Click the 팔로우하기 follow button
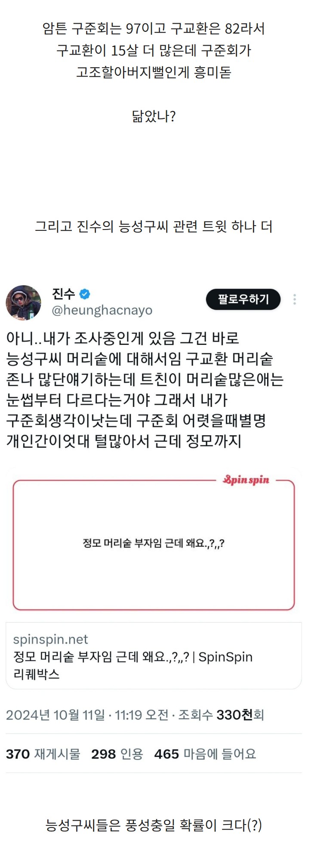The width and height of the screenshot is (311, 868). [243, 299]
